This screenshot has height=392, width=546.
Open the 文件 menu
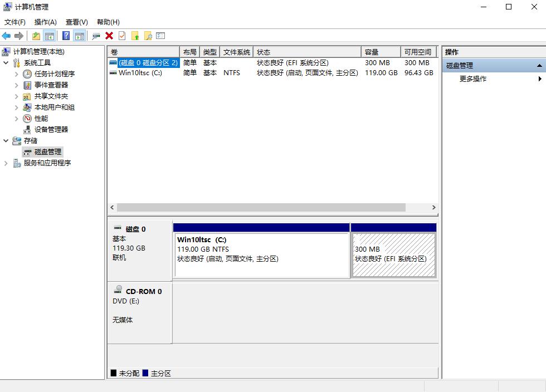tap(15, 22)
